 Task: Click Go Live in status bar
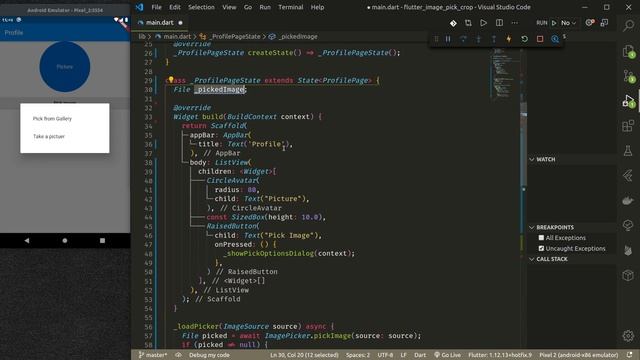(x=447, y=355)
